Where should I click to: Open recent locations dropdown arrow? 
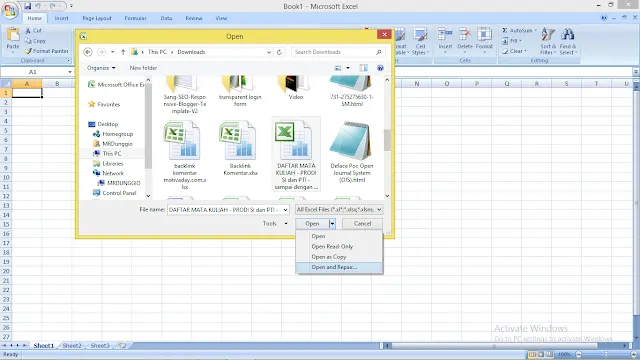112,52
